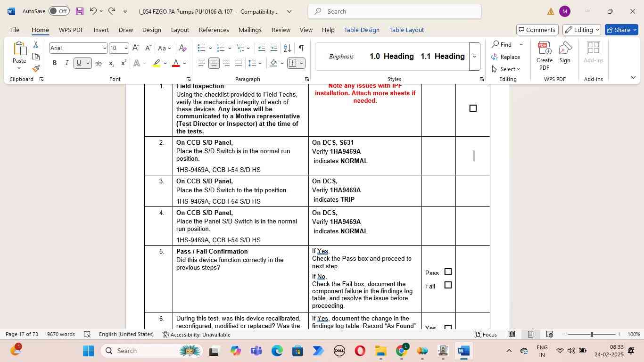This screenshot has height=362, width=644.
Task: Open Create PDF tool
Action: point(545,56)
